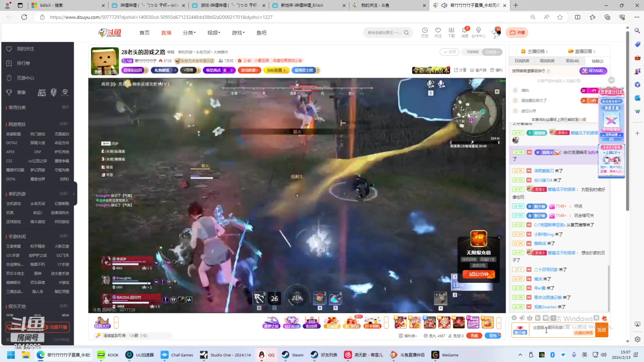Screen dimensions: 644x362
Task: Switch to the 日活跃度 tab
Action: (x=522, y=61)
